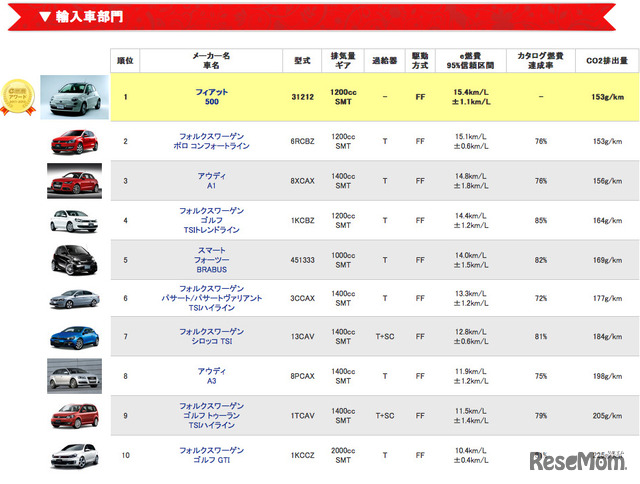Open the ゴルフ トゥーラン TSIハイライン link
640x484 pixels.
211,420
